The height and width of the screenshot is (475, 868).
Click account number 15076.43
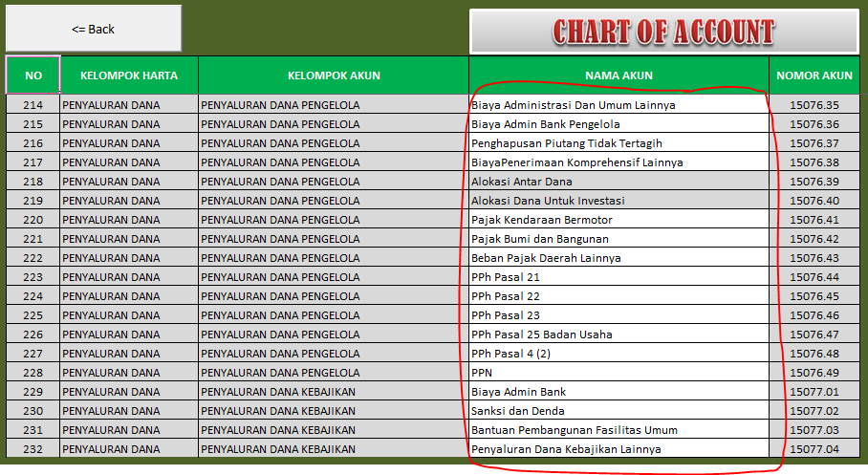(x=814, y=257)
